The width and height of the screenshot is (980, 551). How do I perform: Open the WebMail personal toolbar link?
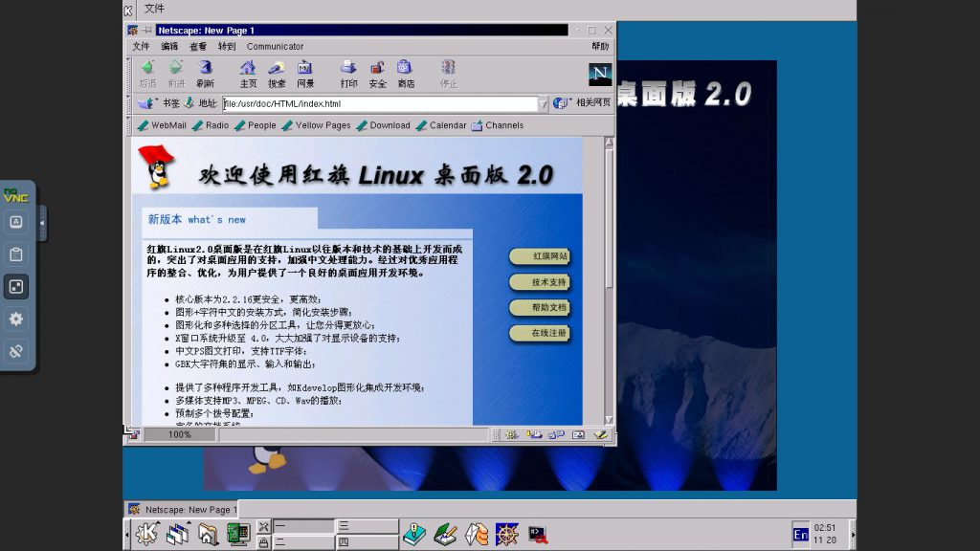coord(162,125)
